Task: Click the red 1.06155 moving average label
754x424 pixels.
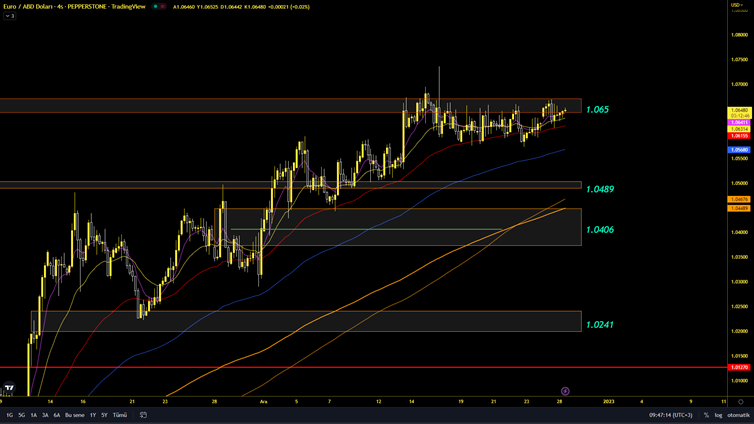Action: 739,136
